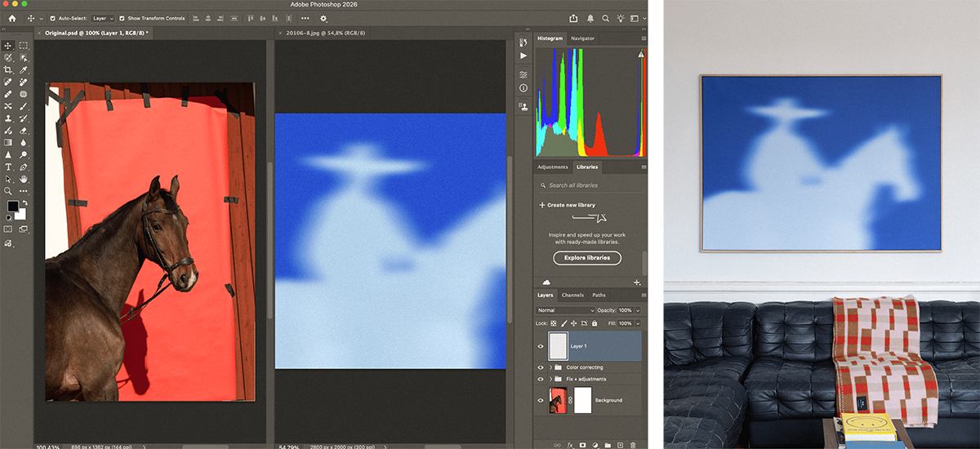
Task: Open the blend mode Normal dropdown
Action: coord(565,310)
